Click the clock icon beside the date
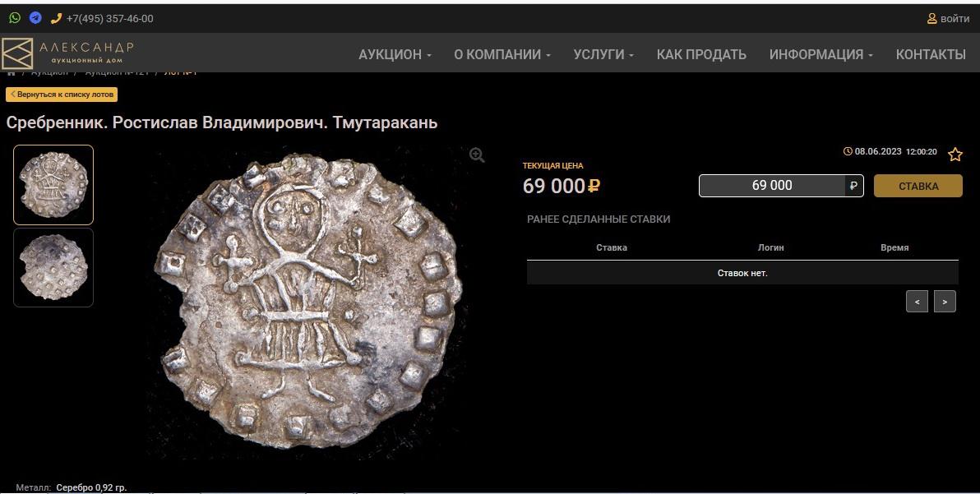 pyautogui.click(x=848, y=152)
